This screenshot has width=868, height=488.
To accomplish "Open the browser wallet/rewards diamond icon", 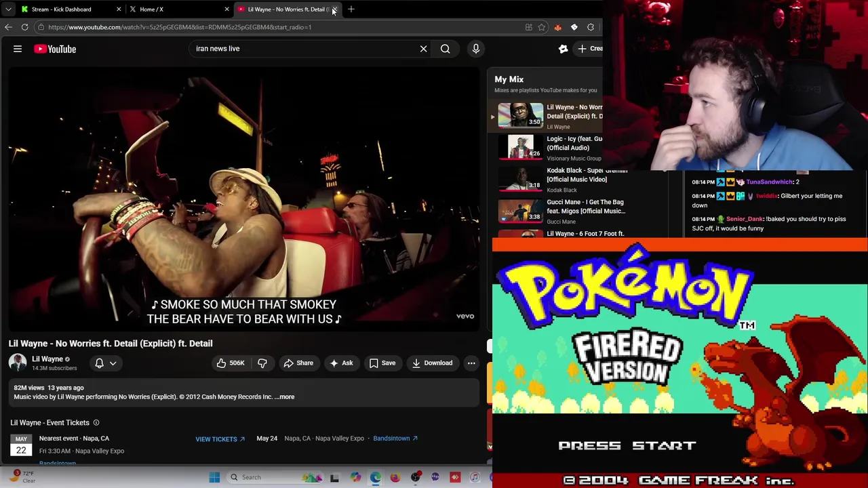I will pos(574,27).
